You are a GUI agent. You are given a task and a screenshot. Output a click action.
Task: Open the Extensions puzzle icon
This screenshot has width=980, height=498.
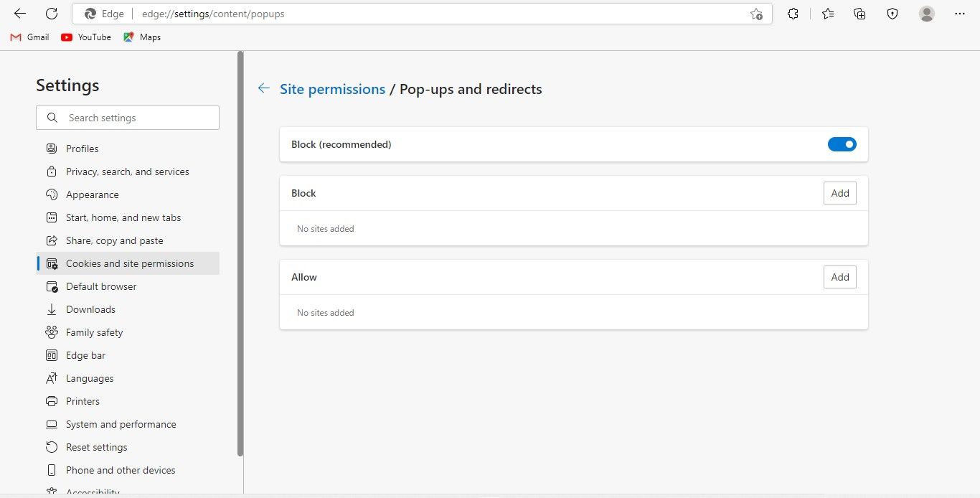tap(793, 14)
